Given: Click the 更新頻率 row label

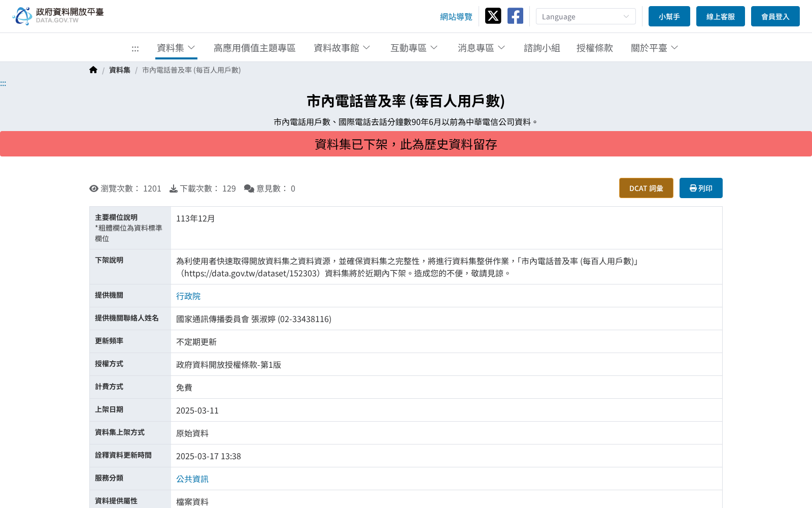Looking at the screenshot, I should (x=109, y=341).
